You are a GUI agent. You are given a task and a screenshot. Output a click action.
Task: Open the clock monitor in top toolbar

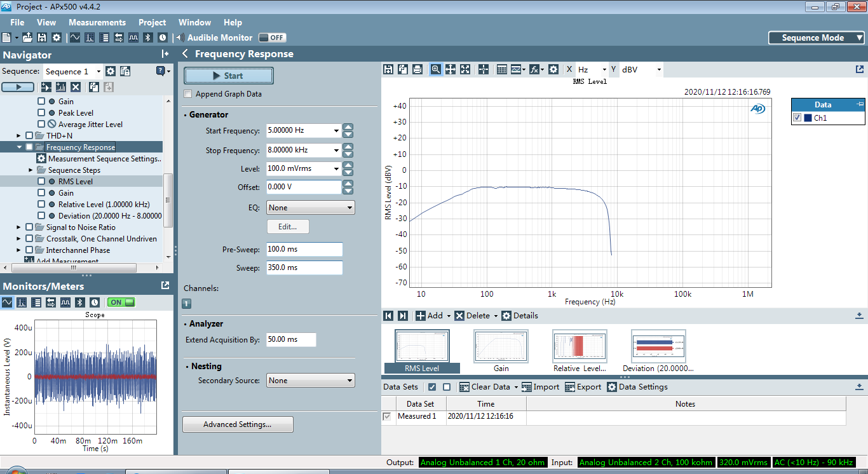pyautogui.click(x=163, y=37)
